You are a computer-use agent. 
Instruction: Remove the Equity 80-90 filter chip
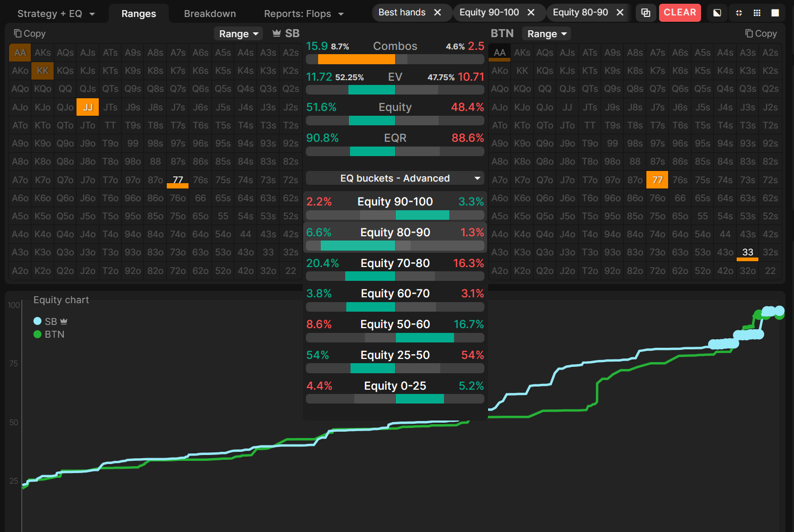[620, 12]
